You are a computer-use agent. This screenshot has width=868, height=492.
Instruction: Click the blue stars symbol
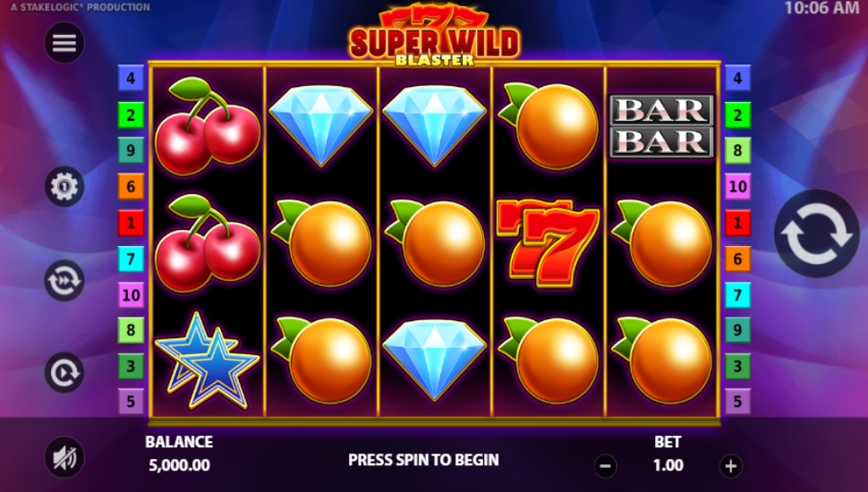point(207,360)
